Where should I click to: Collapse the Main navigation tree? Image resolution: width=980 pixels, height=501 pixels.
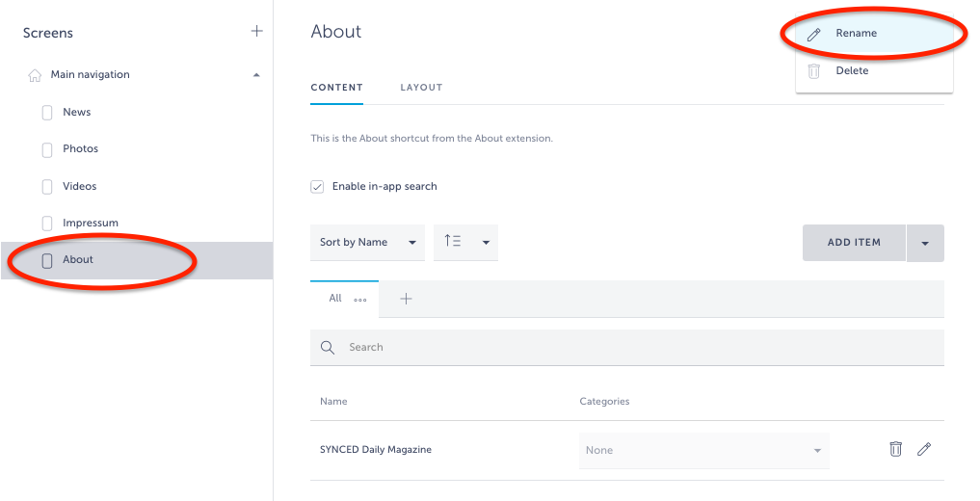(x=256, y=75)
